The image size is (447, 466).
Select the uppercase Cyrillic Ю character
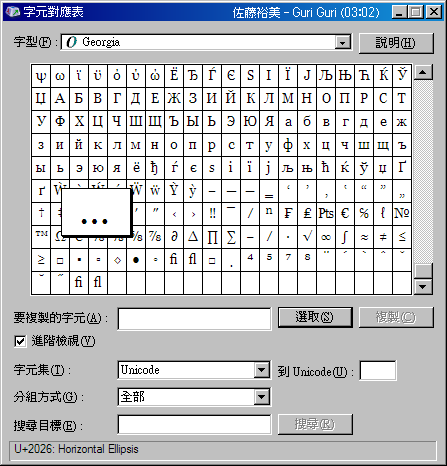[x=250, y=122]
